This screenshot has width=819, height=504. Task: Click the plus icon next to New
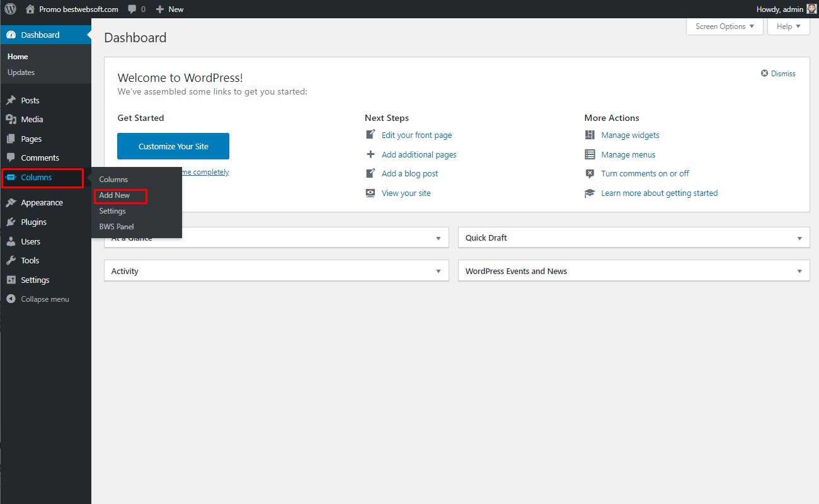click(x=160, y=9)
